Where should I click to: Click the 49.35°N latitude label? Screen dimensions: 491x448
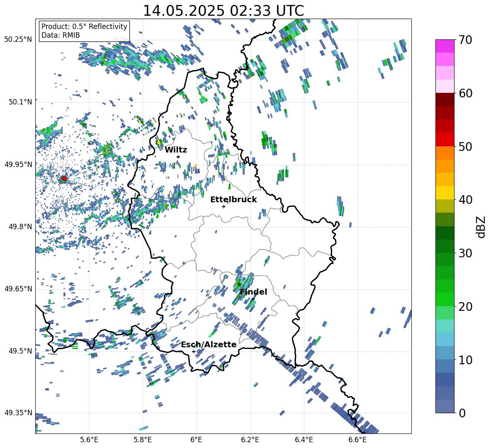point(18,413)
